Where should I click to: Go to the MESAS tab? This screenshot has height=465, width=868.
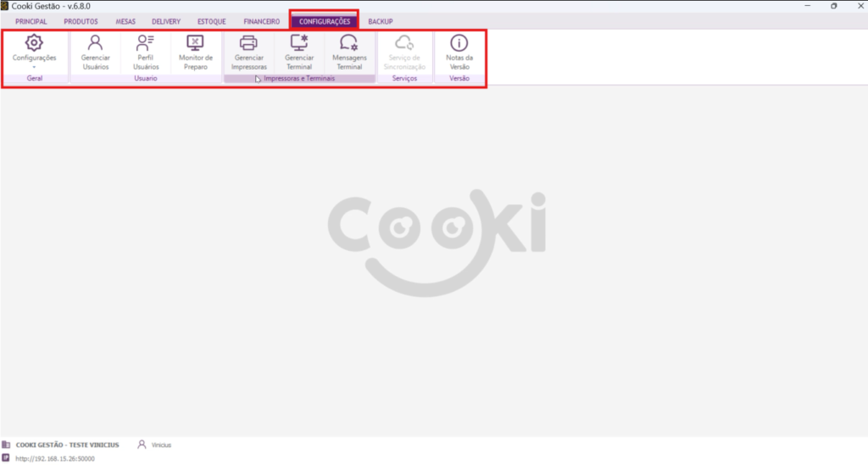coord(125,21)
